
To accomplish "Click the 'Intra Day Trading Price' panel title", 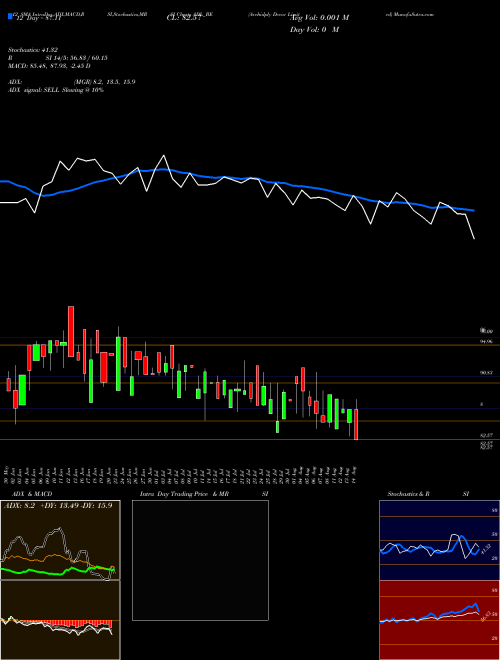I will tap(175, 494).
